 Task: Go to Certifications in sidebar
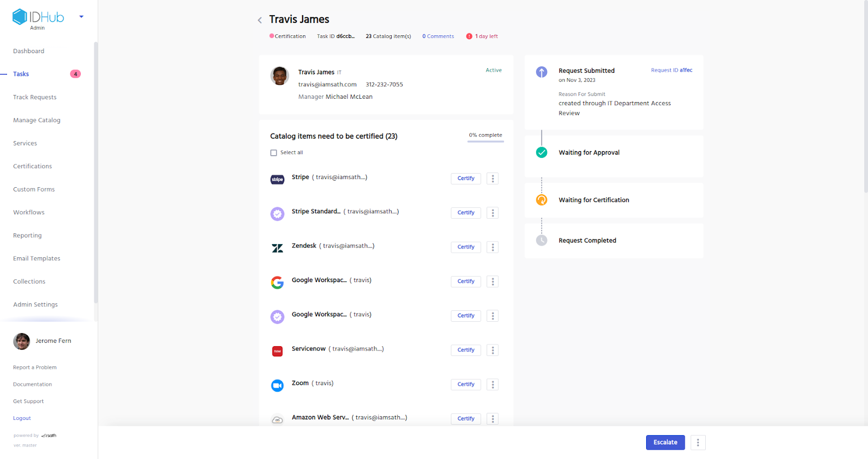33,167
